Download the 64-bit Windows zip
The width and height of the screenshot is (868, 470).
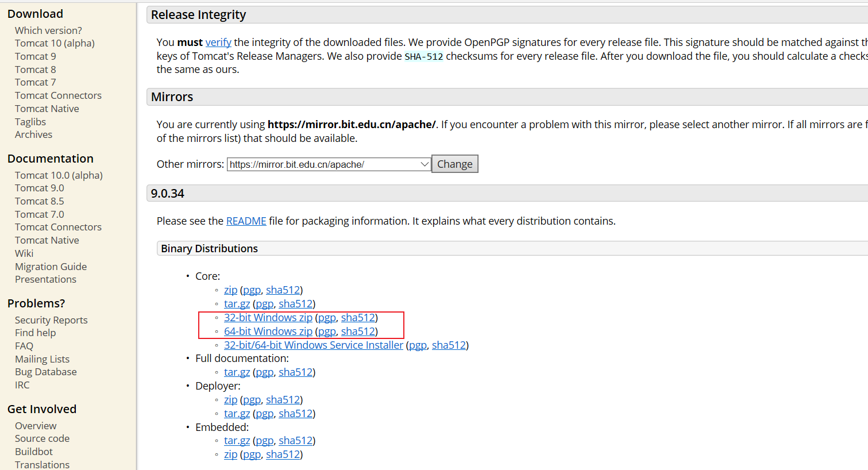(268, 332)
